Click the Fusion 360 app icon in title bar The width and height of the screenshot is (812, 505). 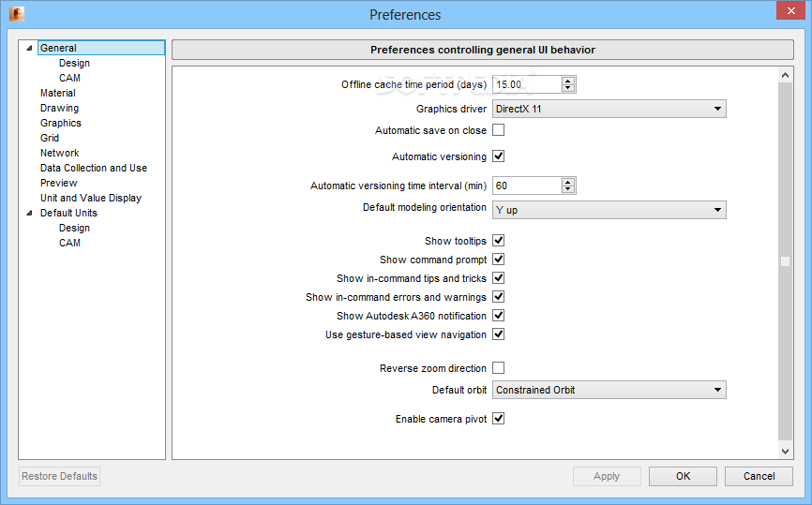[17, 14]
